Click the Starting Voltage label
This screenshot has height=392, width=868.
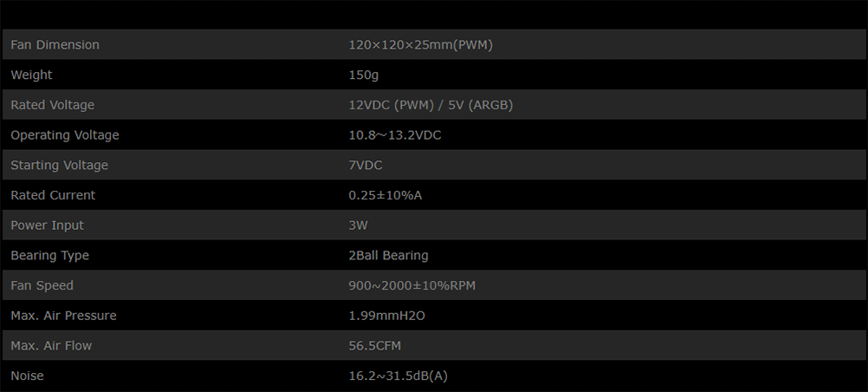click(60, 166)
